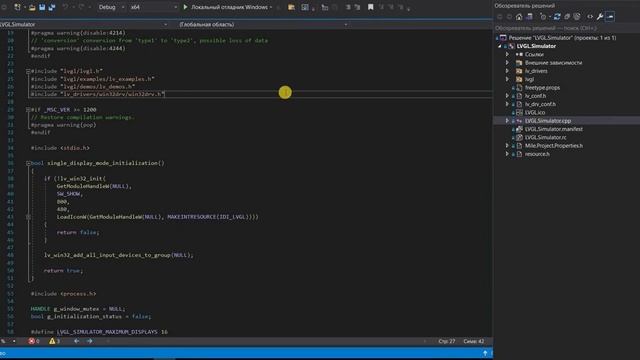Click the lv_win32_add_all_input_devices_to_group code line

[x=119, y=255]
